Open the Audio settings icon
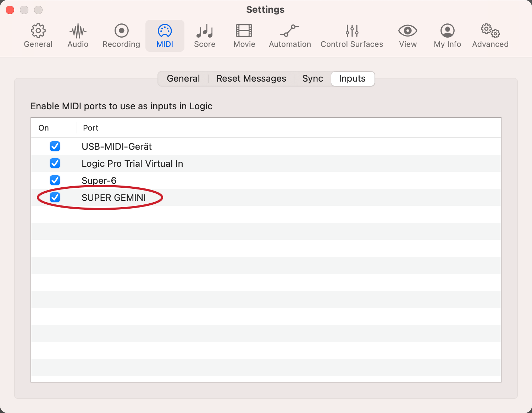The height and width of the screenshot is (413, 532). pyautogui.click(x=78, y=35)
